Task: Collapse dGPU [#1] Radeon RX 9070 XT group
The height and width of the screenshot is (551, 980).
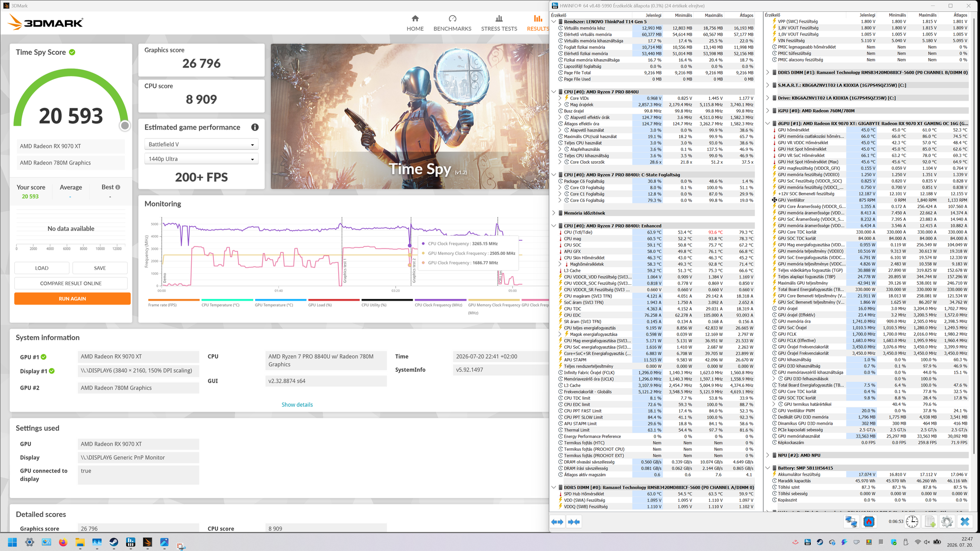Action: [768, 123]
